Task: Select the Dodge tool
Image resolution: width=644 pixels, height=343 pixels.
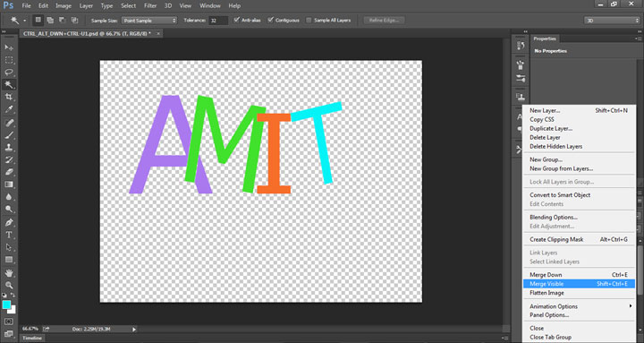Action: [x=9, y=209]
